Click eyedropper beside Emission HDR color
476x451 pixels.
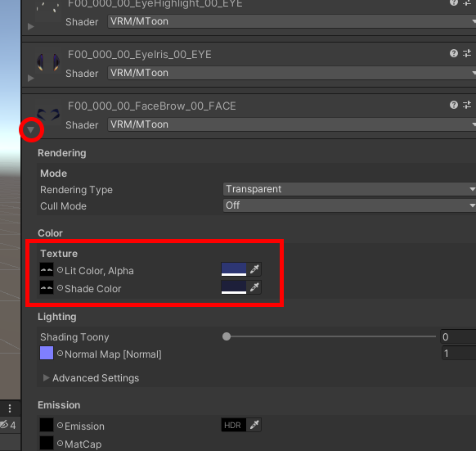click(254, 425)
